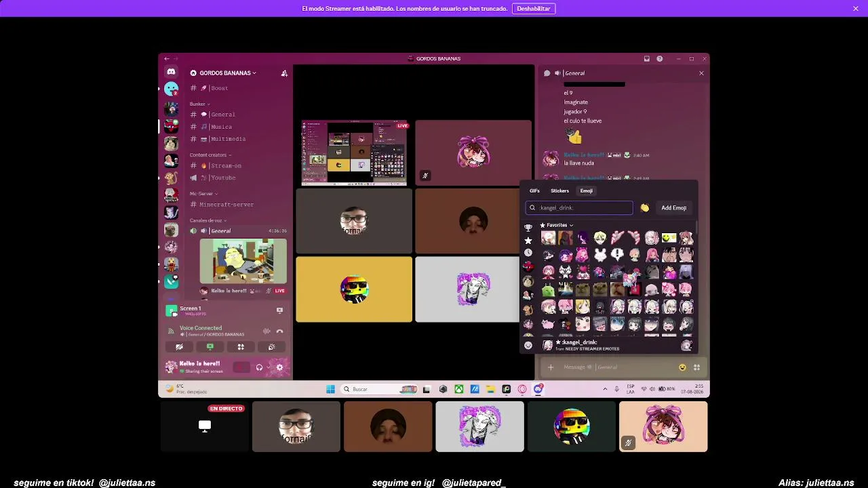Viewport: 868px width, 488px height.
Task: Click the Add Emoji button
Action: click(x=674, y=208)
